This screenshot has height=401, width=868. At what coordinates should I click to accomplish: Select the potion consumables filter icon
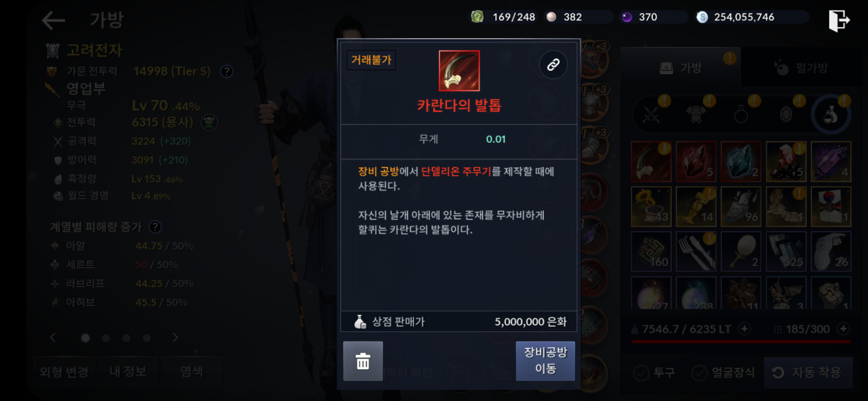(831, 115)
